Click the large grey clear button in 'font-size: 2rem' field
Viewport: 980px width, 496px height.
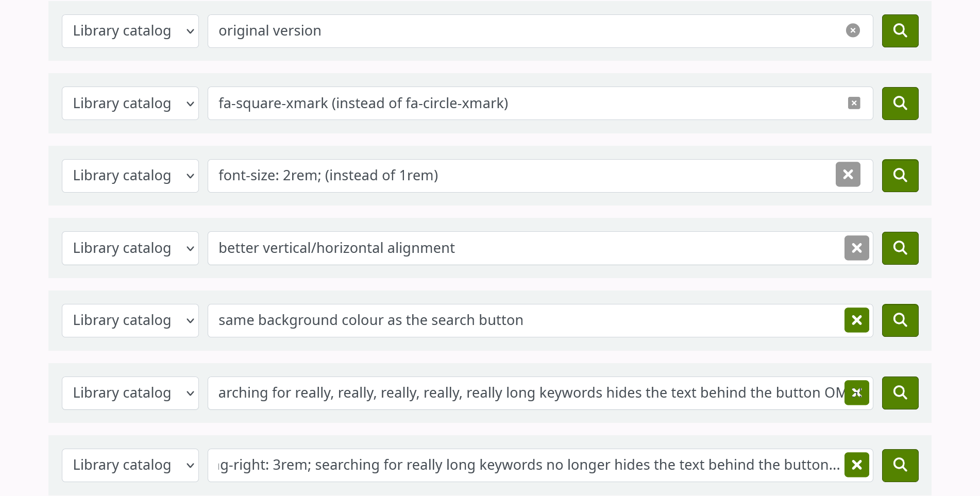(x=848, y=175)
